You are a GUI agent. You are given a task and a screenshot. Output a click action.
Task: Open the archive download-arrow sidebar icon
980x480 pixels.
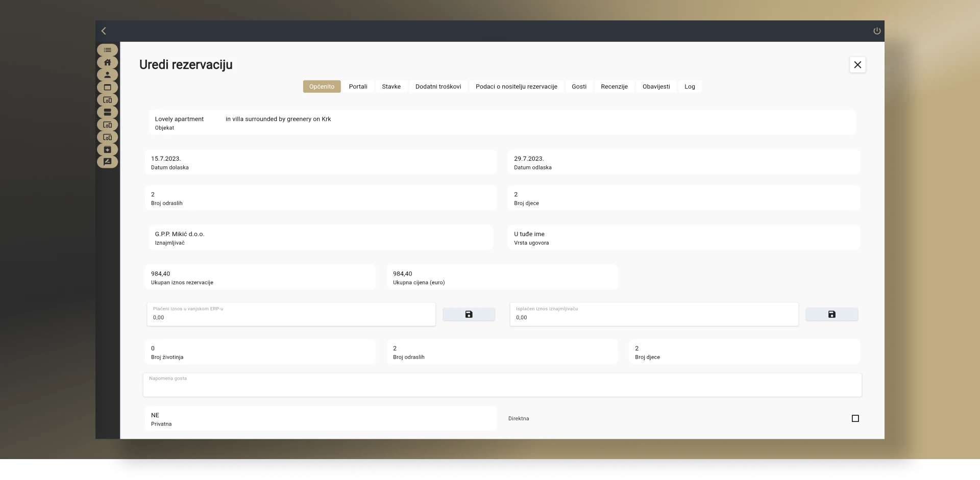click(x=108, y=149)
